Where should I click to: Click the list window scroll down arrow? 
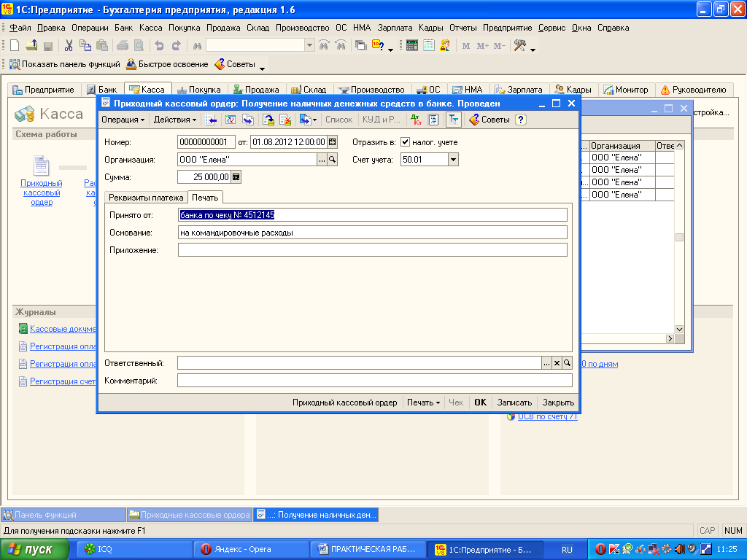tap(679, 329)
